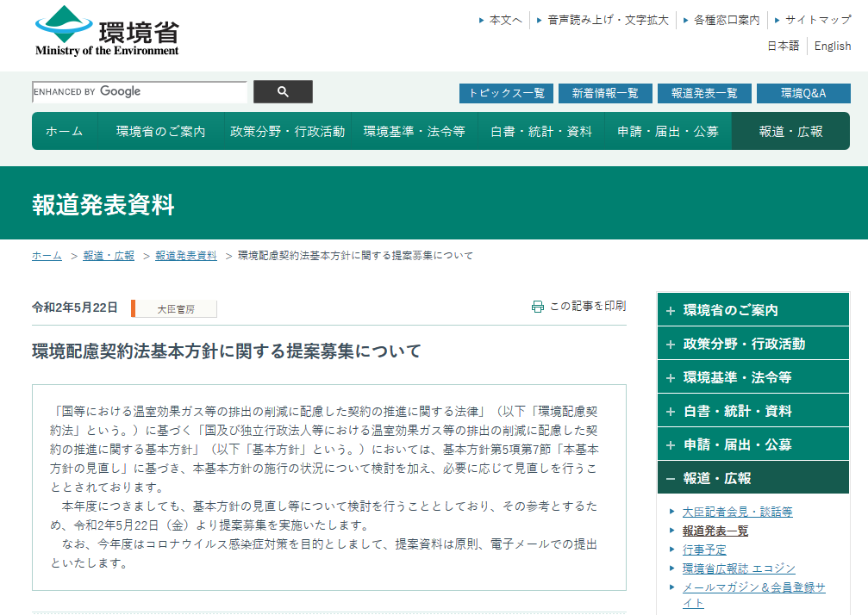Click the トピックス一覧 button
Viewport: 868px width, 615px height.
[x=506, y=93]
